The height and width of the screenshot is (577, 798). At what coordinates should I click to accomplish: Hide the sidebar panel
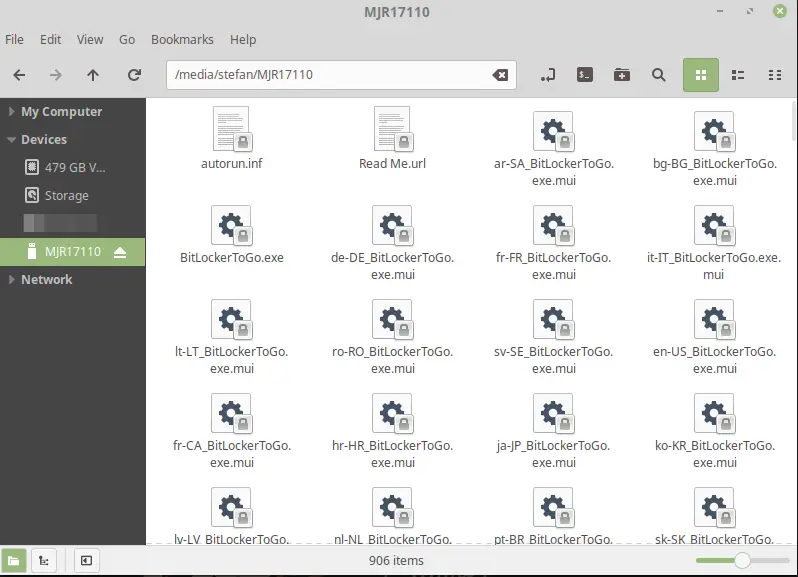(x=86, y=560)
